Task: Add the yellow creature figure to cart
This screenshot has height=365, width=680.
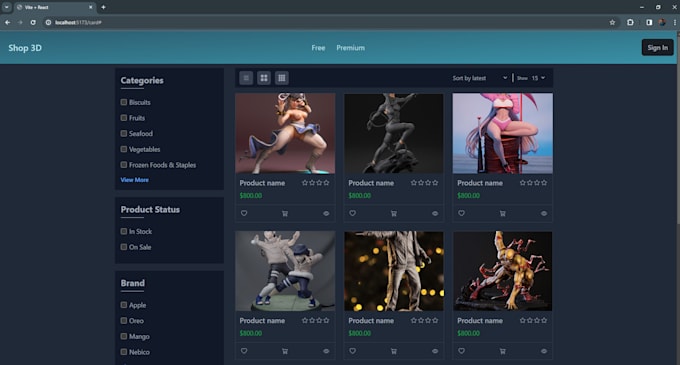Action: tap(503, 351)
